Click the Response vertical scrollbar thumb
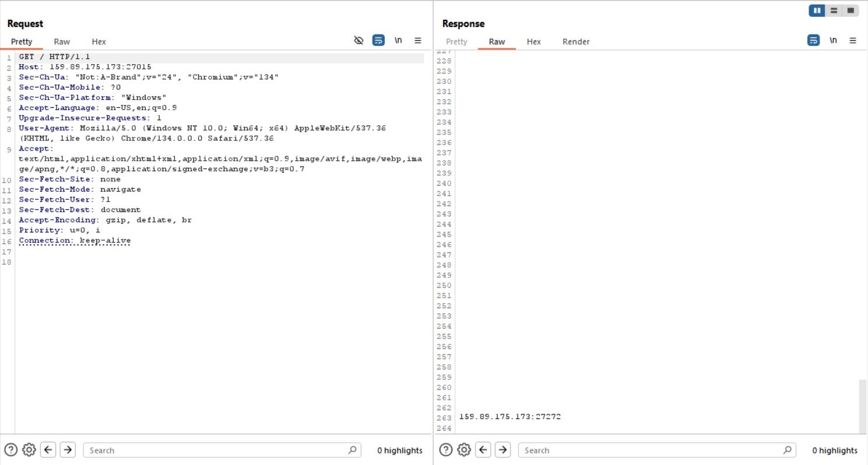The width and height of the screenshot is (868, 465). 863,406
